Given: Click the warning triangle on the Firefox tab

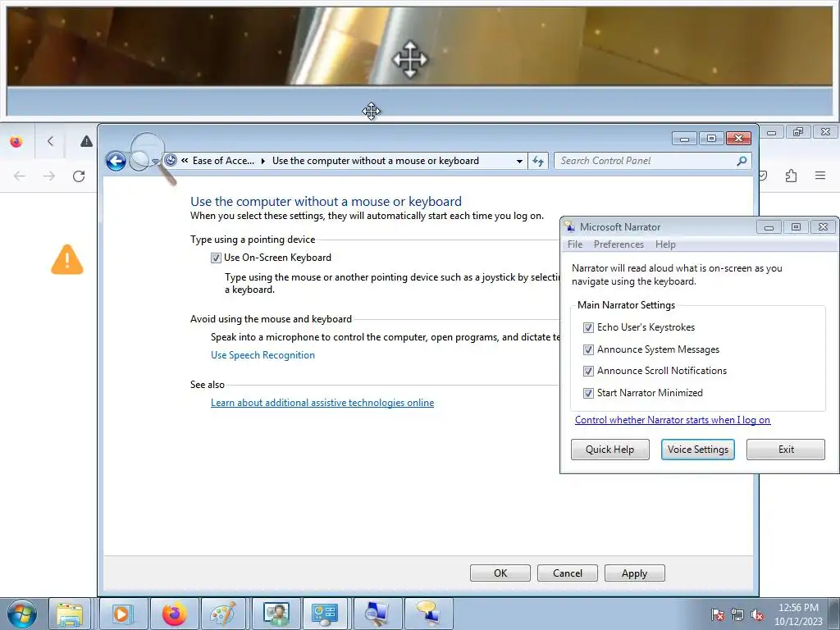Looking at the screenshot, I should click(x=86, y=141).
